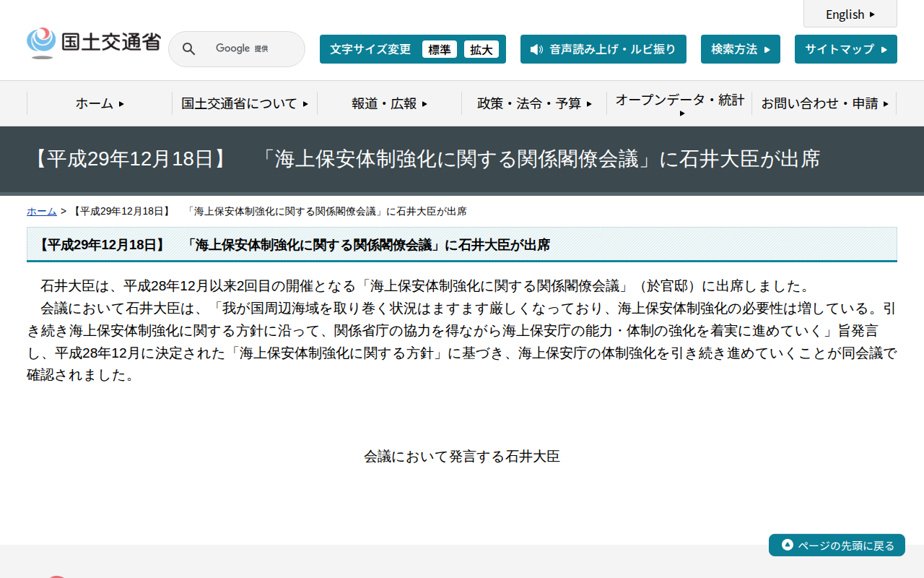Expand the 政策・法令・予算 navigation menu
The image size is (924, 578).
pyautogui.click(x=534, y=103)
